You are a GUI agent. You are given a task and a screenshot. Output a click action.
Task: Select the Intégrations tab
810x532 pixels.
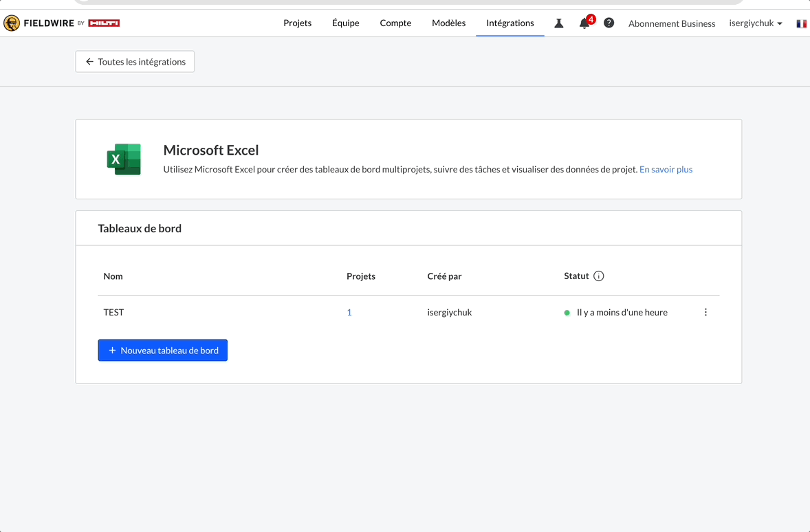coord(510,23)
